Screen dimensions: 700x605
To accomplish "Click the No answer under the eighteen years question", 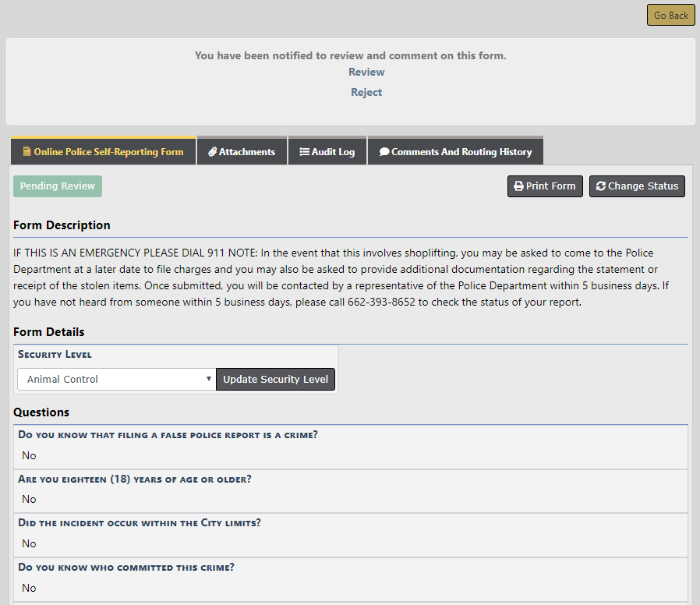I will (x=29, y=499).
